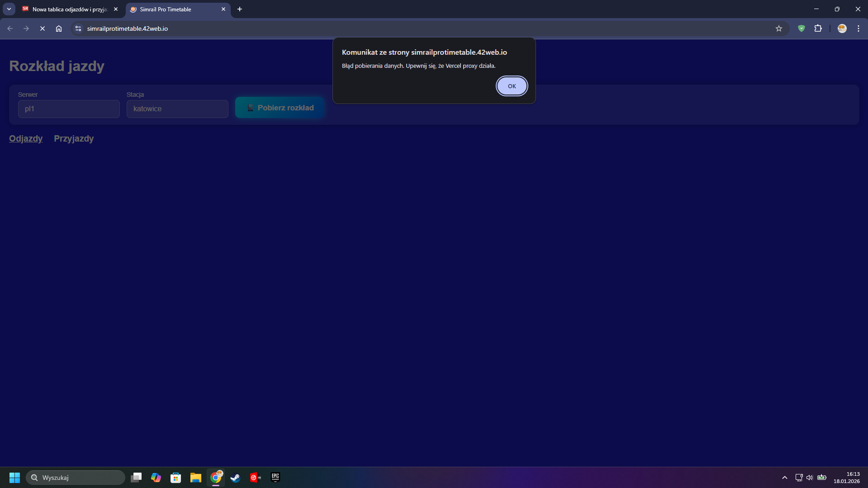
Task: Open File Explorer from the taskbar
Action: [196, 478]
